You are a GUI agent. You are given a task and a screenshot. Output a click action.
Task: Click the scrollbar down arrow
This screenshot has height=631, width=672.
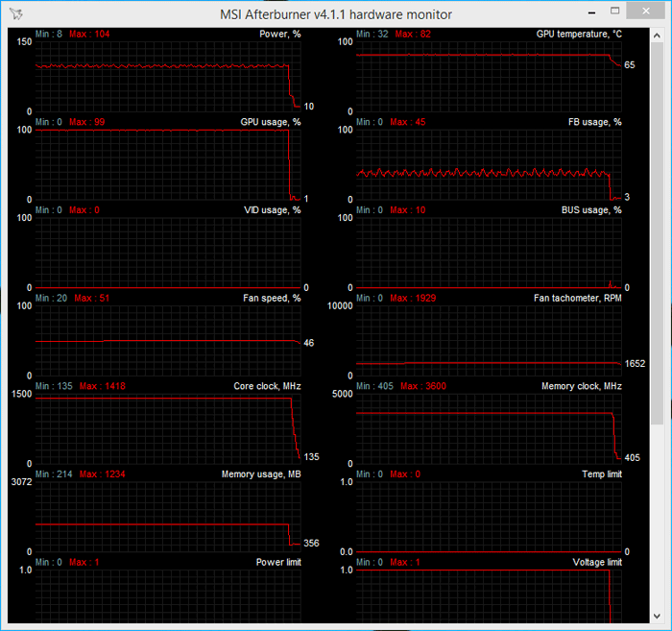657,616
